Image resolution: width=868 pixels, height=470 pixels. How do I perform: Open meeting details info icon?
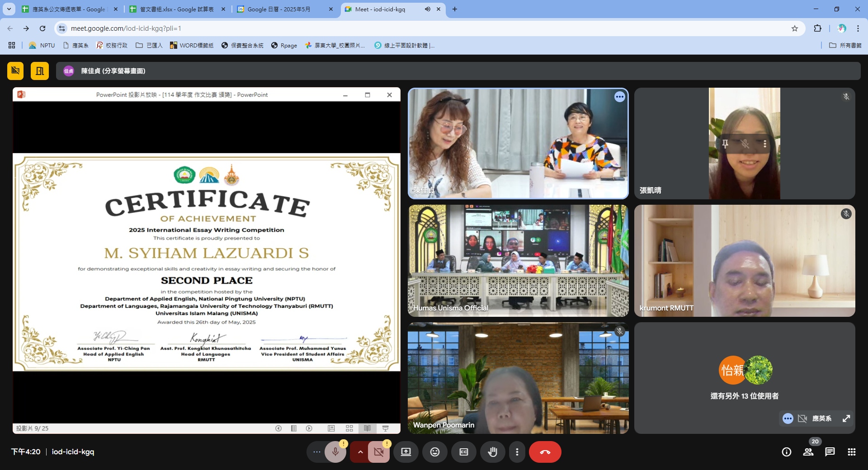point(786,452)
